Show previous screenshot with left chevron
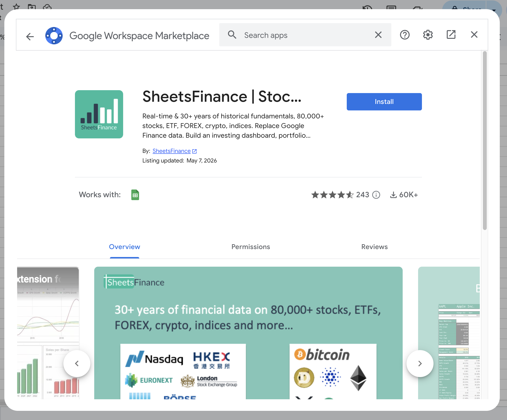The height and width of the screenshot is (420, 507). [x=77, y=363]
